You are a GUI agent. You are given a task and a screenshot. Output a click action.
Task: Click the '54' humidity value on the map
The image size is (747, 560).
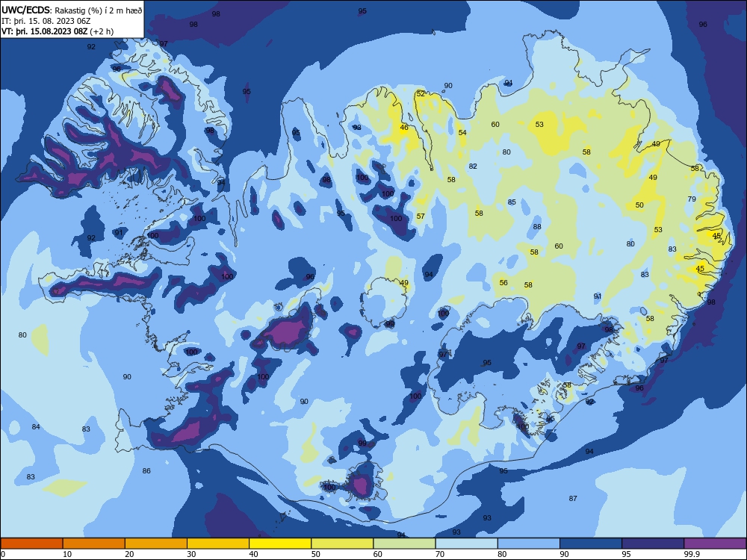pos(462,132)
